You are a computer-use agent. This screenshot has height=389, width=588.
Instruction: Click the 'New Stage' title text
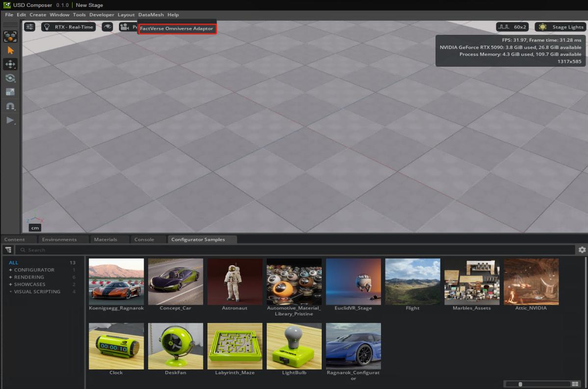(x=89, y=5)
